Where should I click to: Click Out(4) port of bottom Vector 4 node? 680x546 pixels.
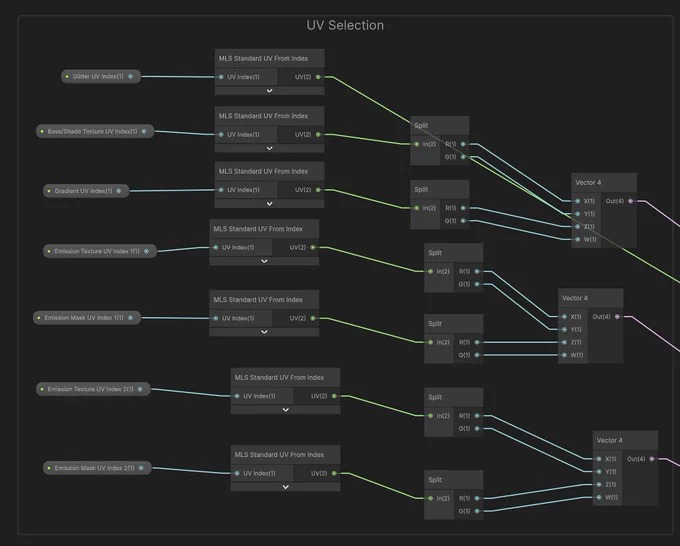652,459
